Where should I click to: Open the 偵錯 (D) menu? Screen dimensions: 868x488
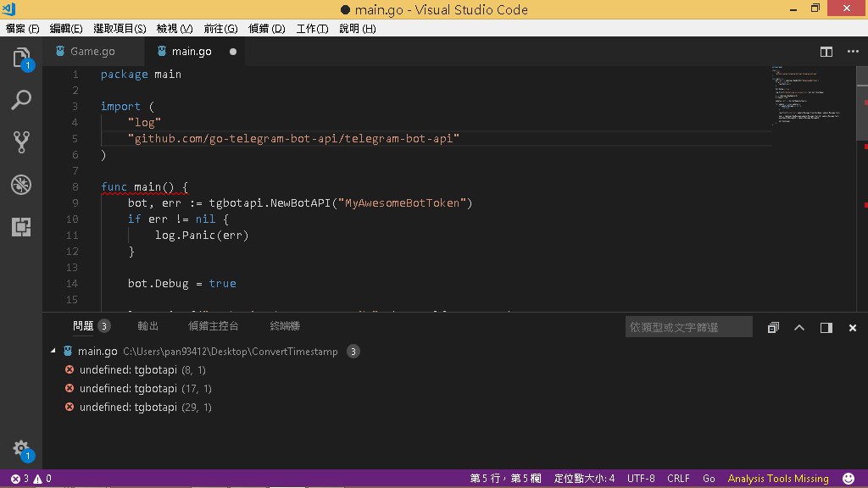267,29
